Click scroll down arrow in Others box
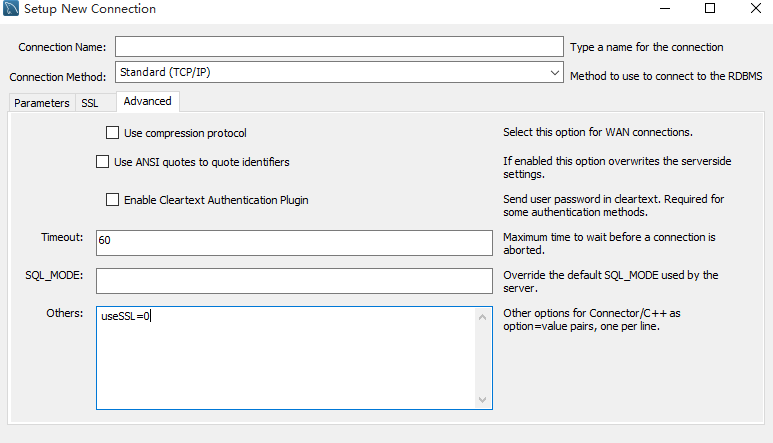Image resolution: width=773 pixels, height=443 pixels. pos(483,399)
